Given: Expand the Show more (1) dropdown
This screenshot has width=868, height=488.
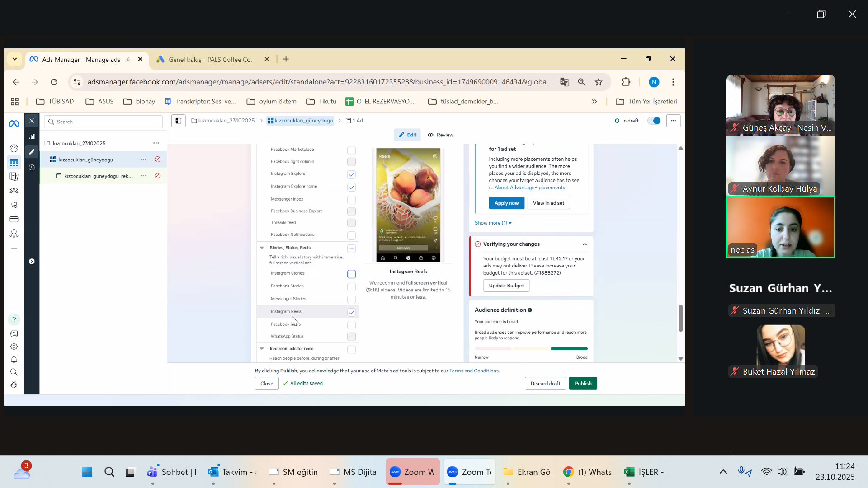Looking at the screenshot, I should pyautogui.click(x=493, y=223).
